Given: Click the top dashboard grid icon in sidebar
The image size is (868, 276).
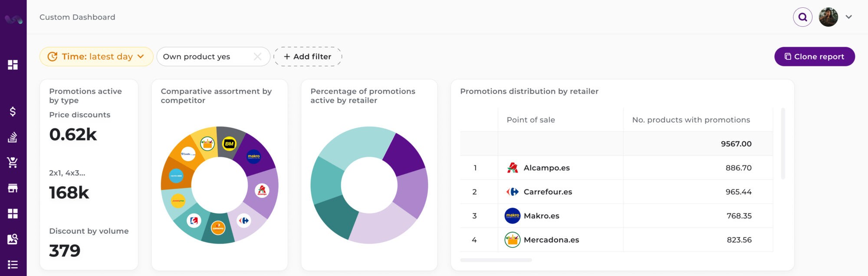Looking at the screenshot, I should (13, 65).
